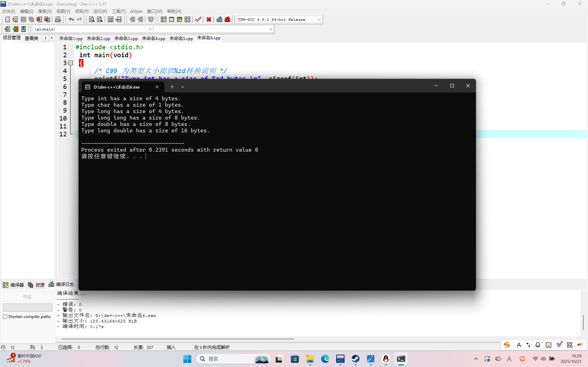Click the Compile icon with four squares
588x367 pixels.
coord(164,19)
